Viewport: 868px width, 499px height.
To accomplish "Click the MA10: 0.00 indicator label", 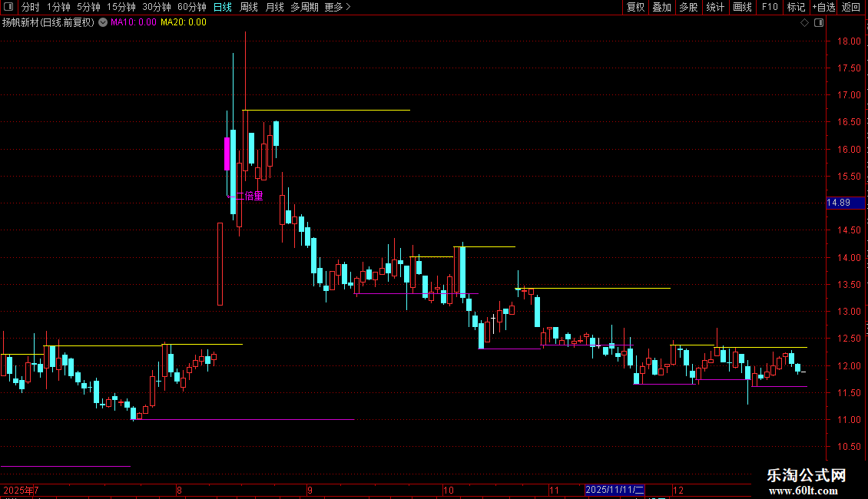I will click(134, 23).
